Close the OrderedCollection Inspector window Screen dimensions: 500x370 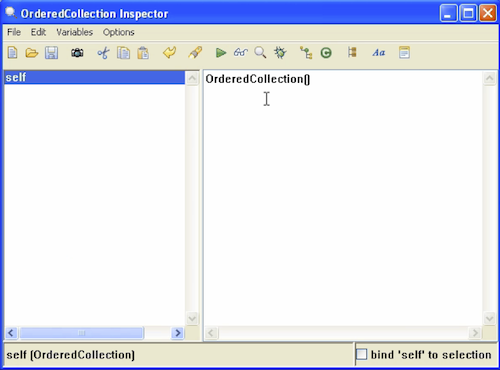(488, 13)
